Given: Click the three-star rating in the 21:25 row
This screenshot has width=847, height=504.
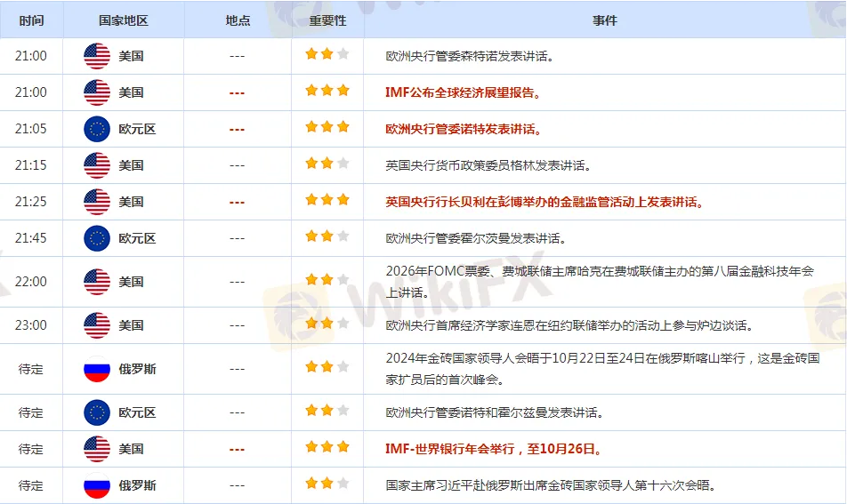Looking at the screenshot, I should point(327,202).
